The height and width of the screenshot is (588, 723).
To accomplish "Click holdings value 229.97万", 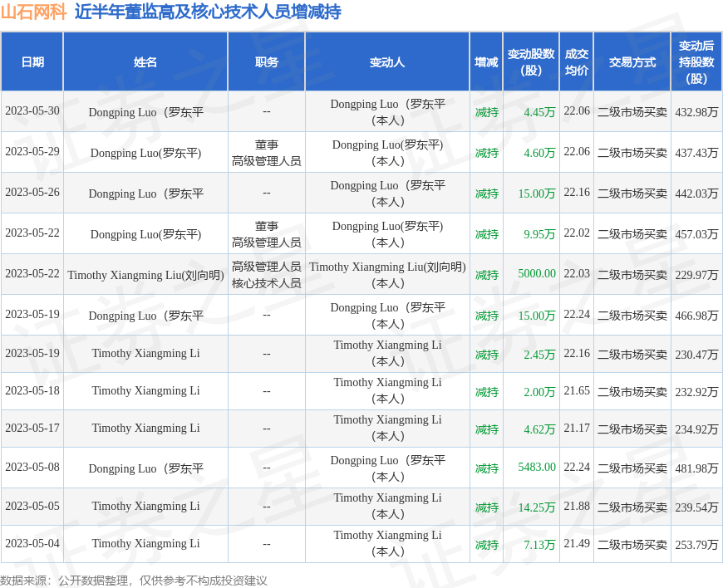I will [x=696, y=275].
